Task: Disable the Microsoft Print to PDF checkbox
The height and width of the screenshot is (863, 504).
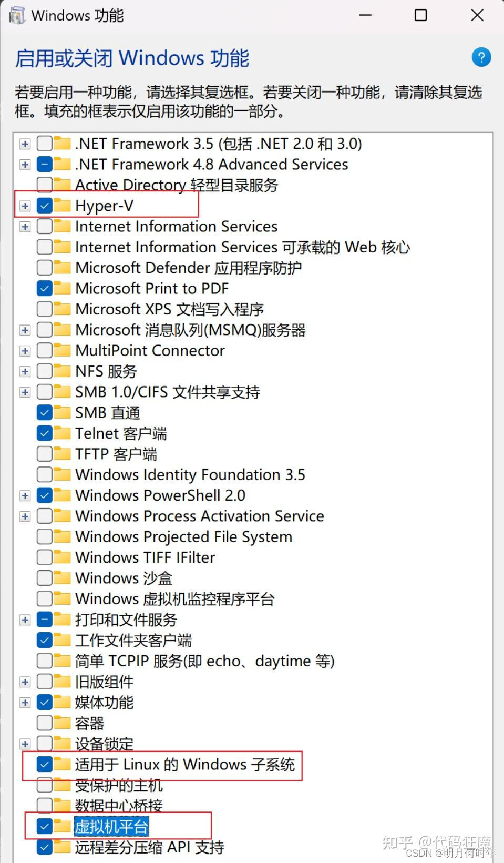Action: (x=45, y=288)
